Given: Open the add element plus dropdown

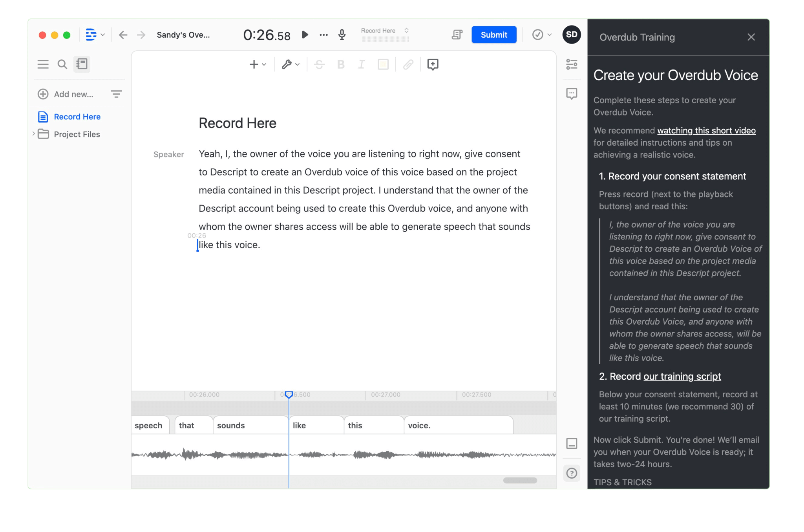Looking at the screenshot, I should pyautogui.click(x=257, y=64).
